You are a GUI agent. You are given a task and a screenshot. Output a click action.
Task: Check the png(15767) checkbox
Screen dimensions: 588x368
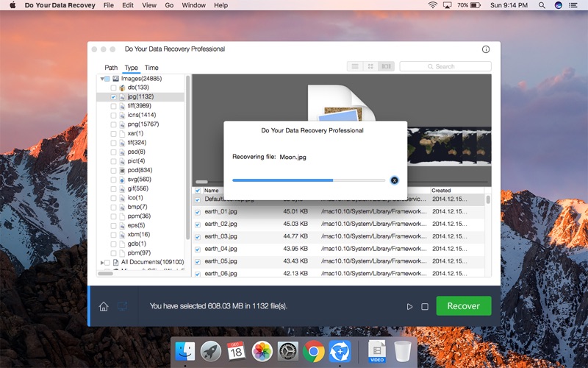113,124
